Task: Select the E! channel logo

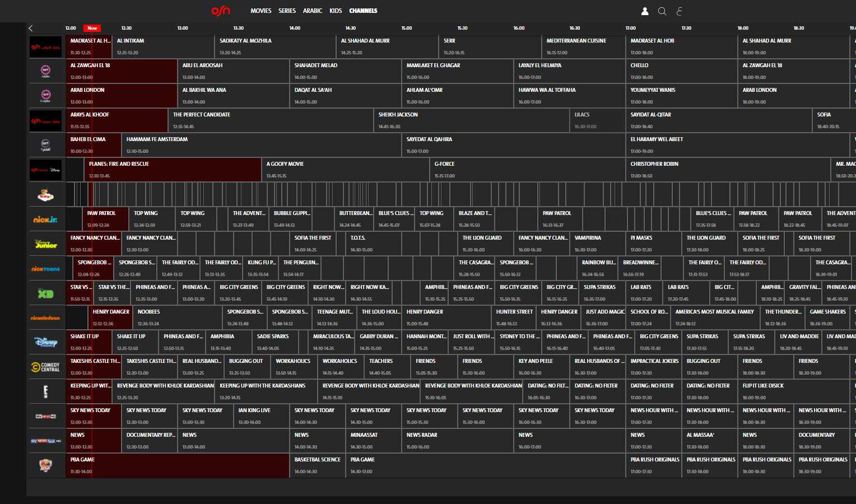Action: coord(46,392)
